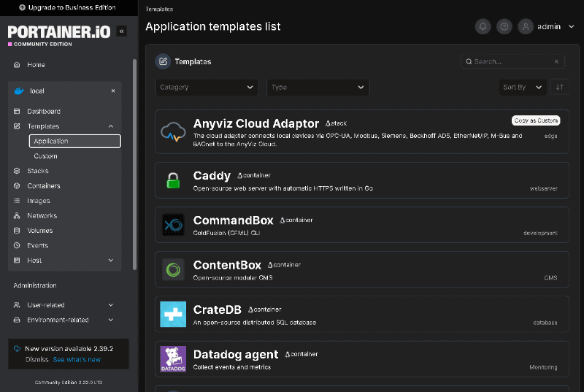Select the Anyviz Cloud Adaptor template title
The width and height of the screenshot is (584, 392).
point(256,123)
